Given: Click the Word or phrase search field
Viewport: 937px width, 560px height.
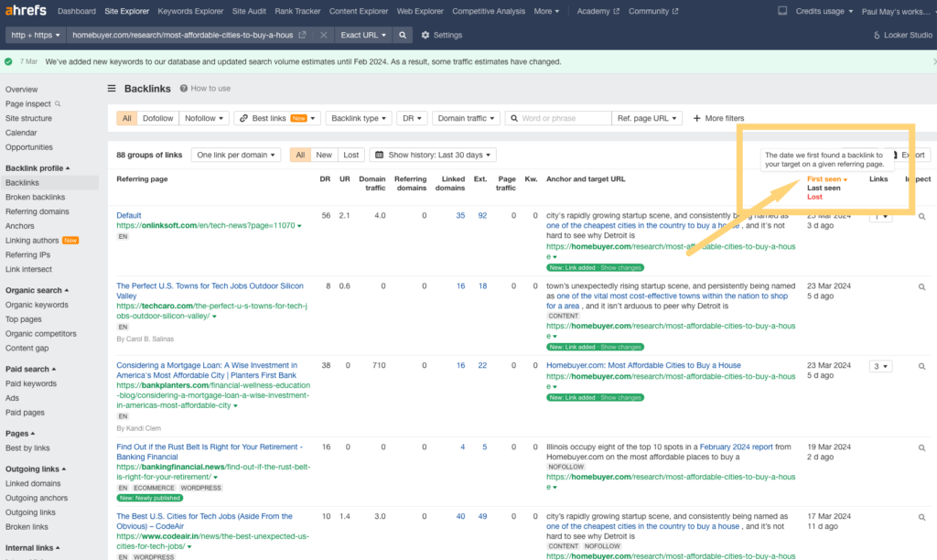Looking at the screenshot, I should [558, 118].
